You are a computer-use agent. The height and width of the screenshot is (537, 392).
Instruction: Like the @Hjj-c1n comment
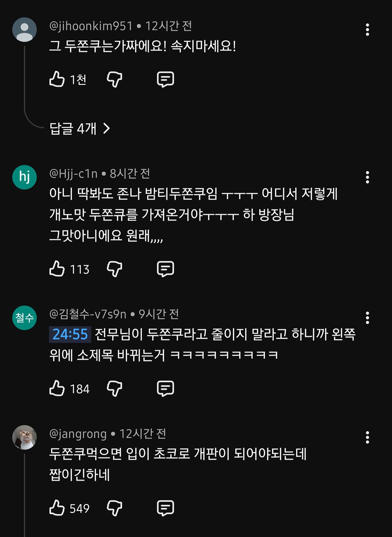pyautogui.click(x=57, y=269)
